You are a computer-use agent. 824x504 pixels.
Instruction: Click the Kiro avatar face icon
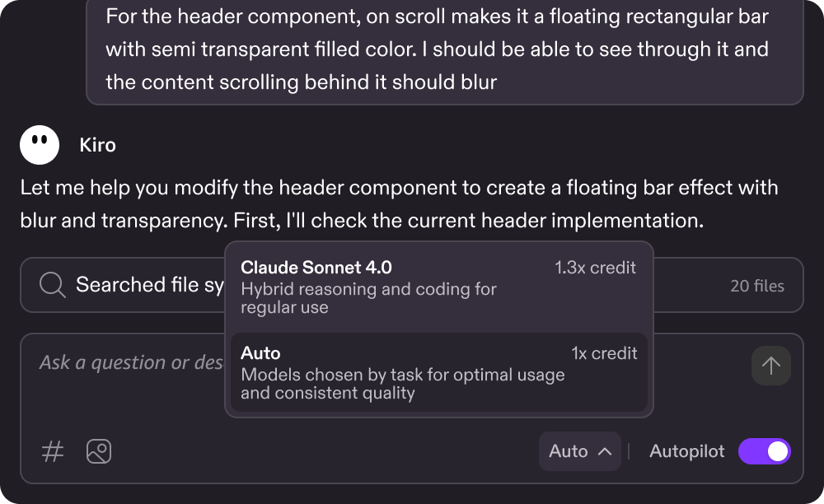(39, 144)
